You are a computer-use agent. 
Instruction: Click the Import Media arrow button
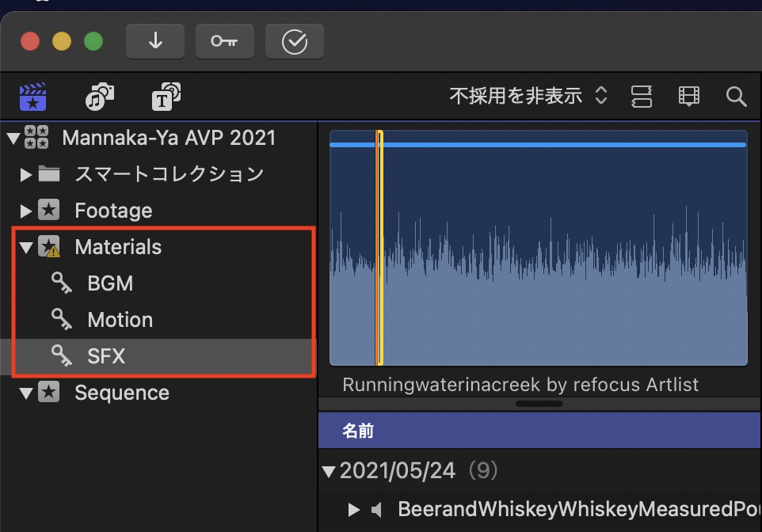(155, 41)
